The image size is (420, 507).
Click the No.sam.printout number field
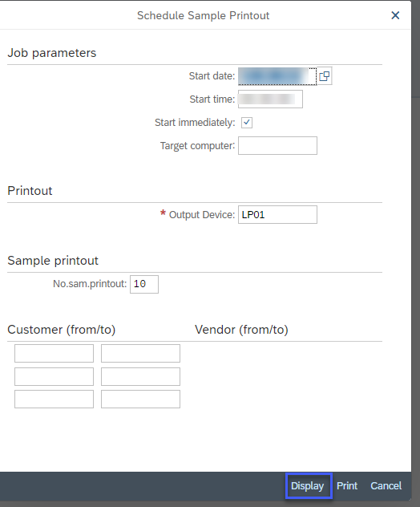coord(144,284)
